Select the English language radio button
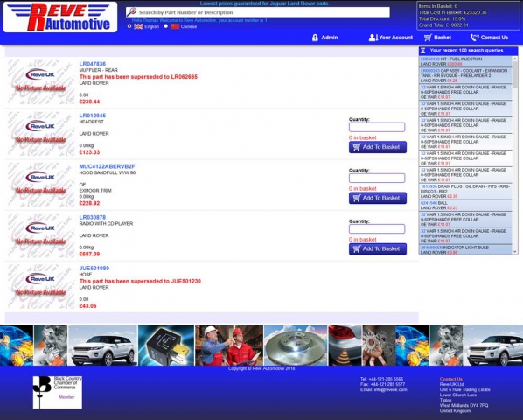523x420 pixels. (x=129, y=26)
